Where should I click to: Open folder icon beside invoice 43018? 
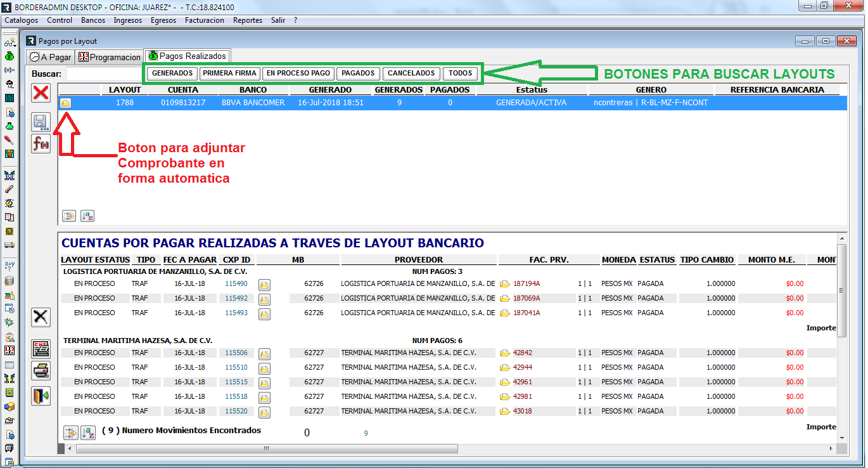click(505, 412)
